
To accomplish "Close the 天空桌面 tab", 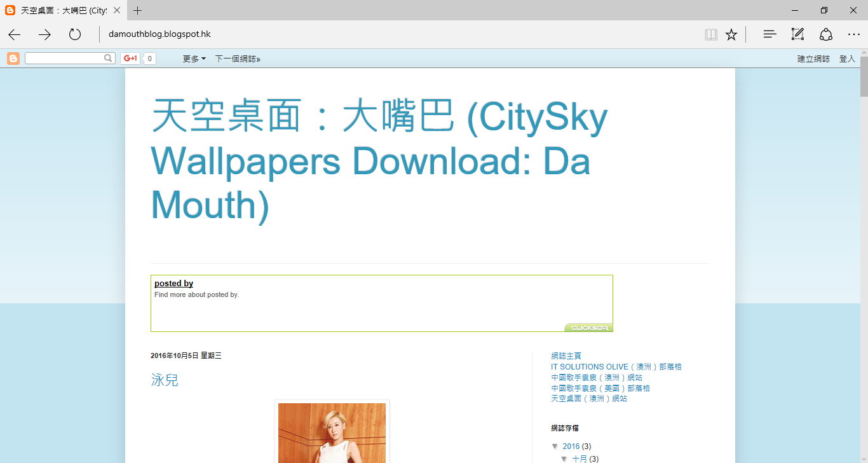I will click(x=117, y=10).
